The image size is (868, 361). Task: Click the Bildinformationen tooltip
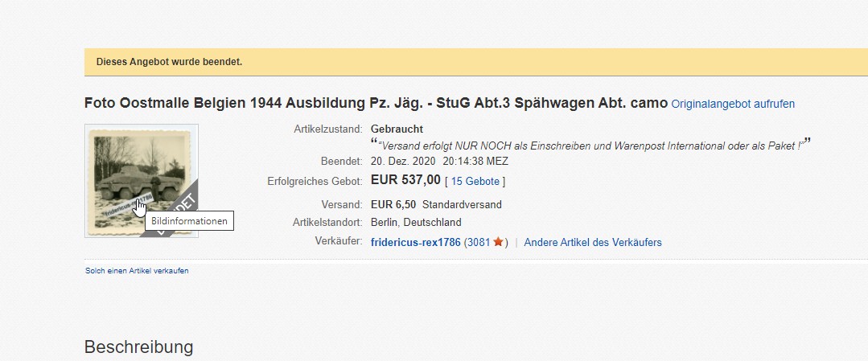click(189, 221)
